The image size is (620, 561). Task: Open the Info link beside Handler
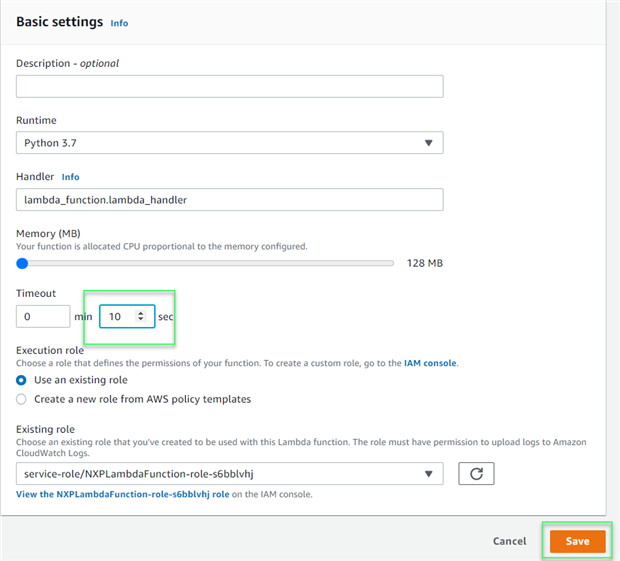point(70,177)
